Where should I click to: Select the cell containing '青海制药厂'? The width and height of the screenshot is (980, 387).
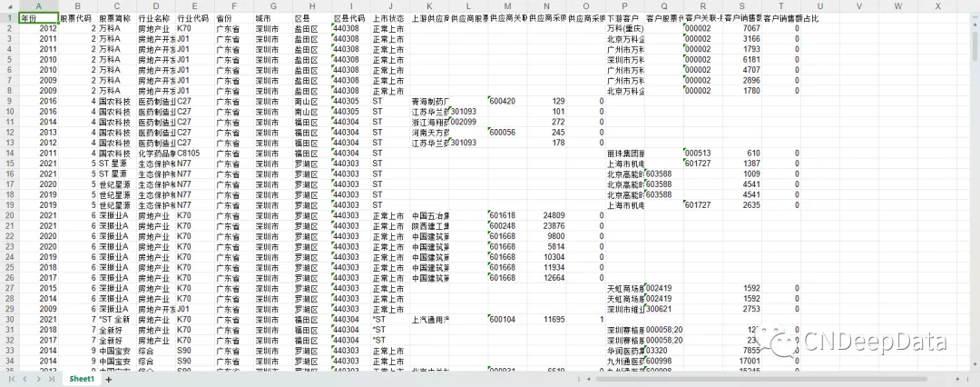coord(429,102)
